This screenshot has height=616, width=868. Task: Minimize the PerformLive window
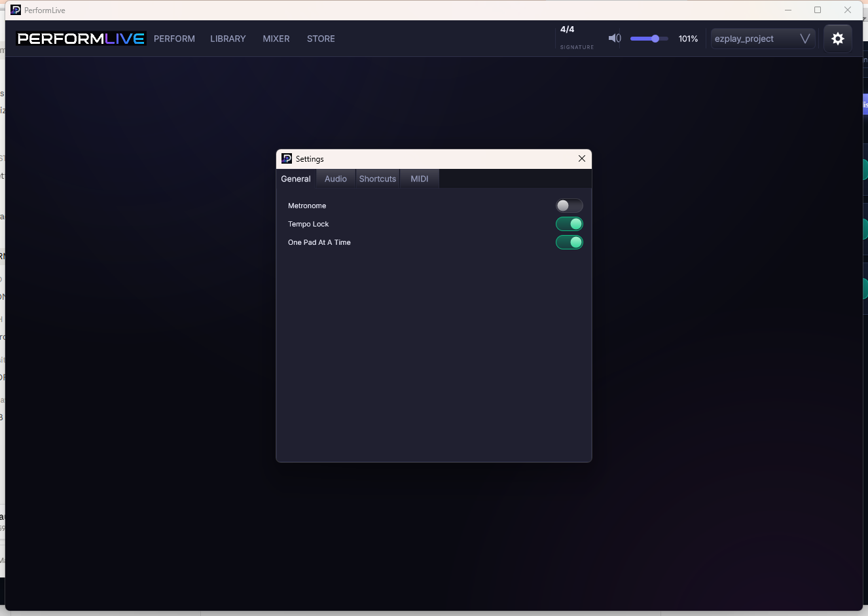(x=788, y=10)
